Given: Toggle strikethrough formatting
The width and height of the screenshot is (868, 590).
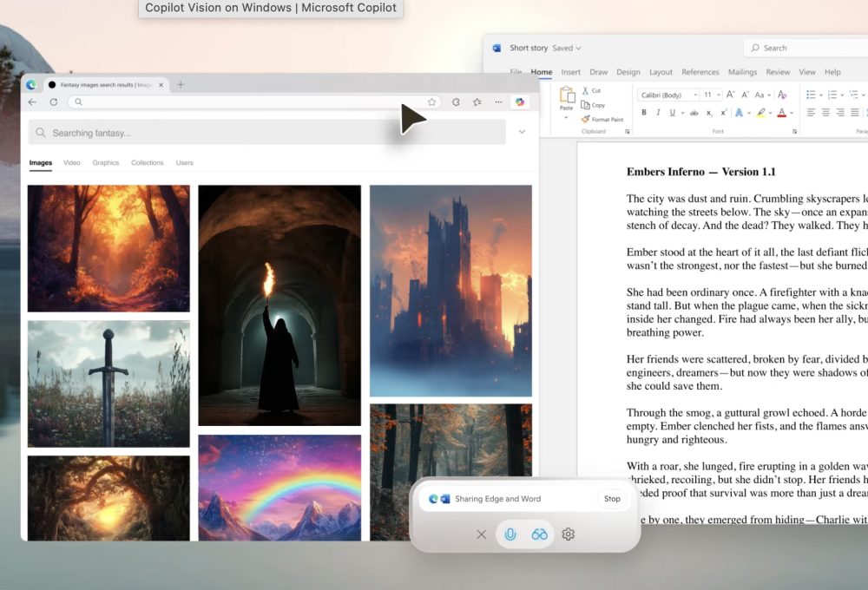Looking at the screenshot, I should (x=694, y=112).
